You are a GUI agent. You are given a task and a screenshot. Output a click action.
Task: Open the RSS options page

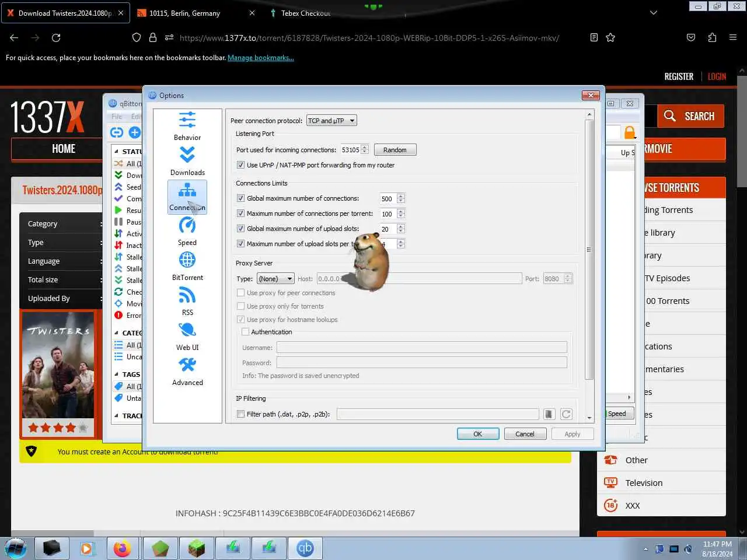tap(187, 302)
